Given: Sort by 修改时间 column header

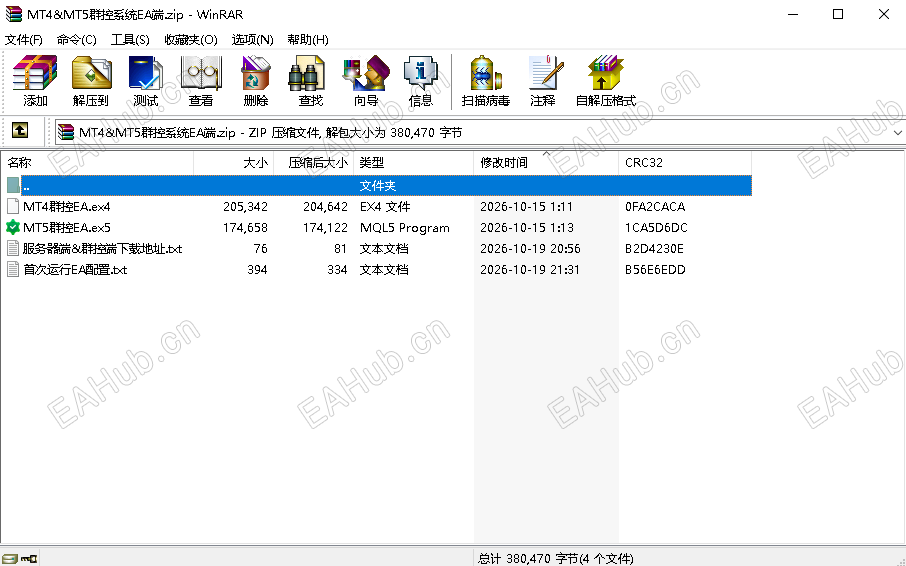Looking at the screenshot, I should click(546, 163).
